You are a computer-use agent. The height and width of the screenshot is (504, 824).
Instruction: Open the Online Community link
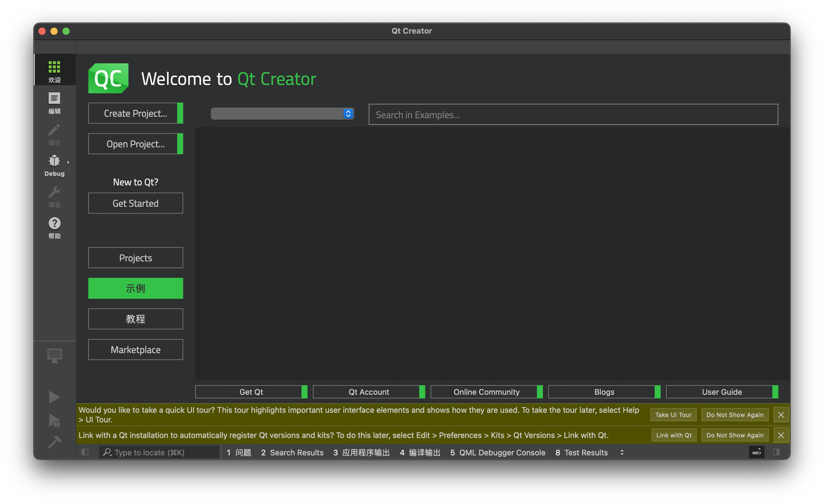click(486, 392)
